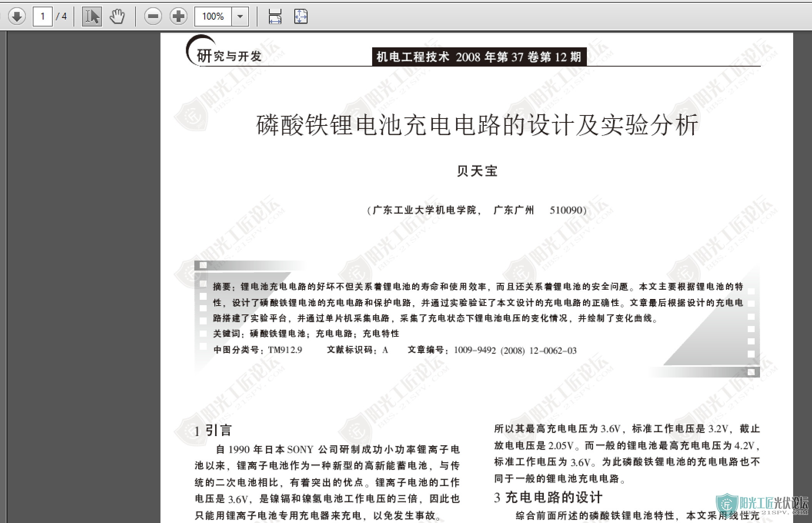The image size is (812, 523).
Task: Click the author name 贝天宝
Action: (477, 171)
